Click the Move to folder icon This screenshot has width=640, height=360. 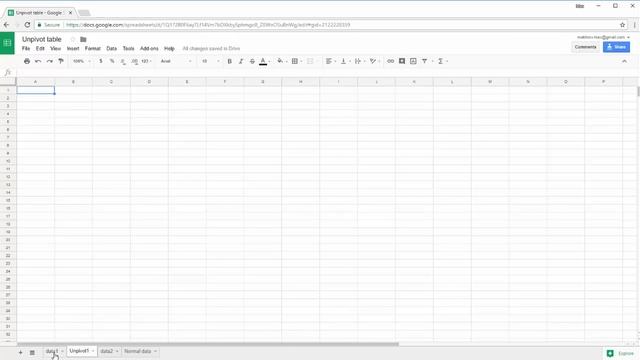pos(83,40)
